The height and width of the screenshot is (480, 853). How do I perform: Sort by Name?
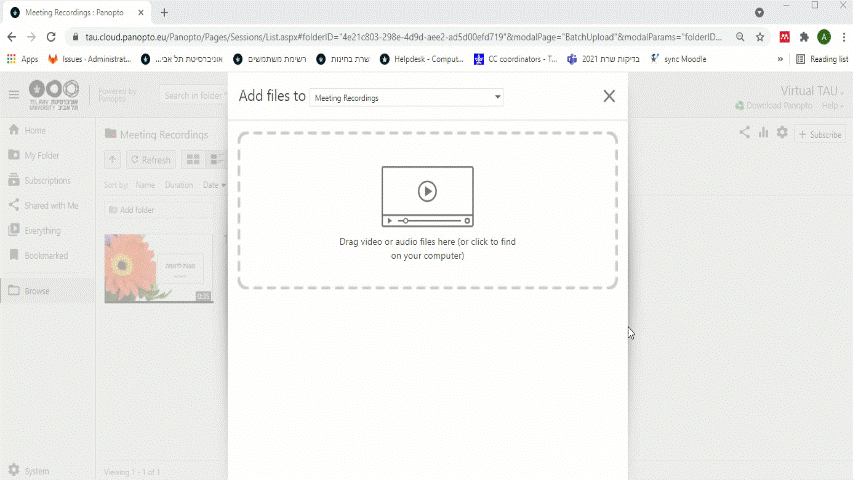145,185
